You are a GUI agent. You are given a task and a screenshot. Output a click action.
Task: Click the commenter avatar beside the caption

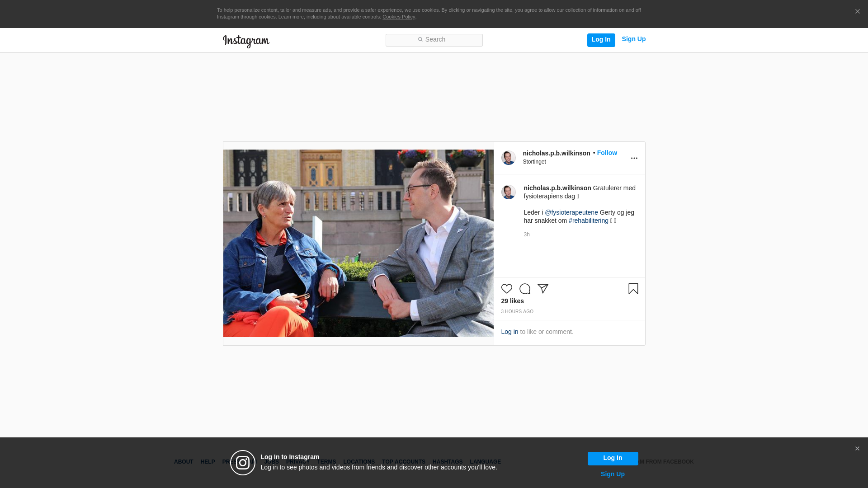click(x=508, y=192)
